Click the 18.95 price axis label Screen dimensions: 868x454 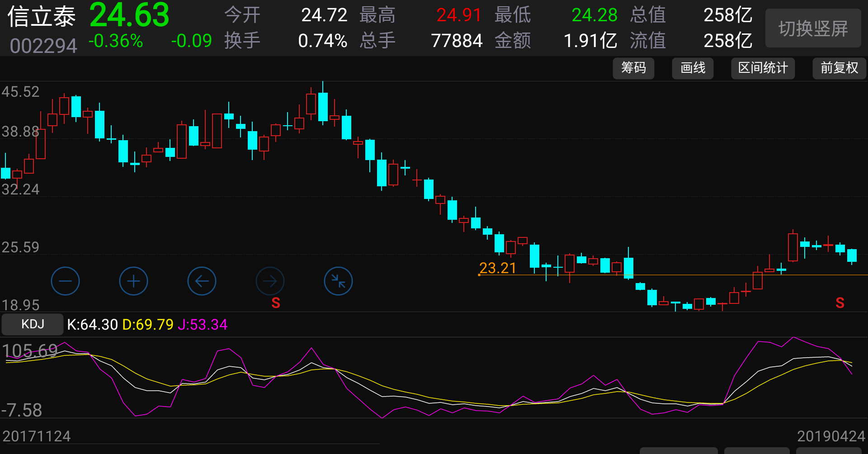20,305
